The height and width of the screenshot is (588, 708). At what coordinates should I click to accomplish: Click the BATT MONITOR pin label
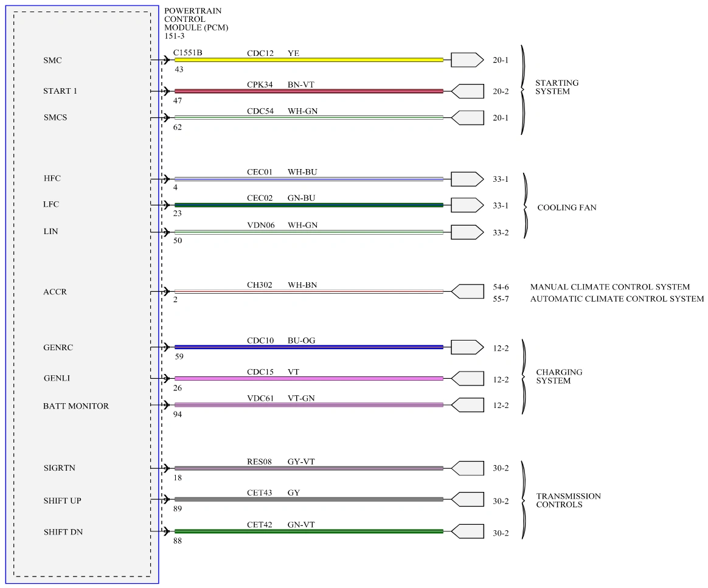tap(76, 406)
